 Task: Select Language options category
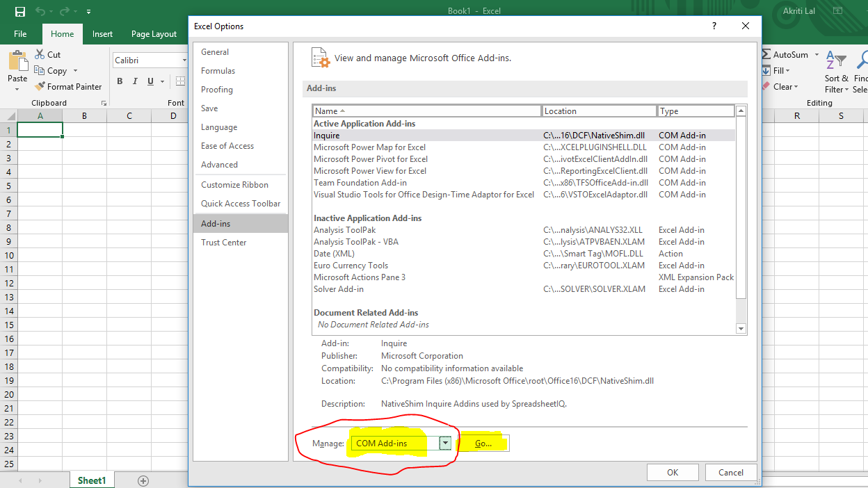click(x=240, y=127)
